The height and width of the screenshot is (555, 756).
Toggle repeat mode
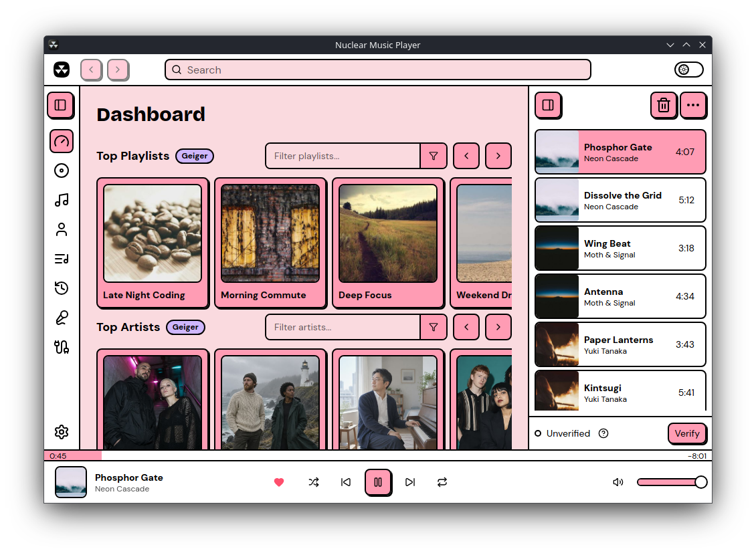tap(442, 482)
